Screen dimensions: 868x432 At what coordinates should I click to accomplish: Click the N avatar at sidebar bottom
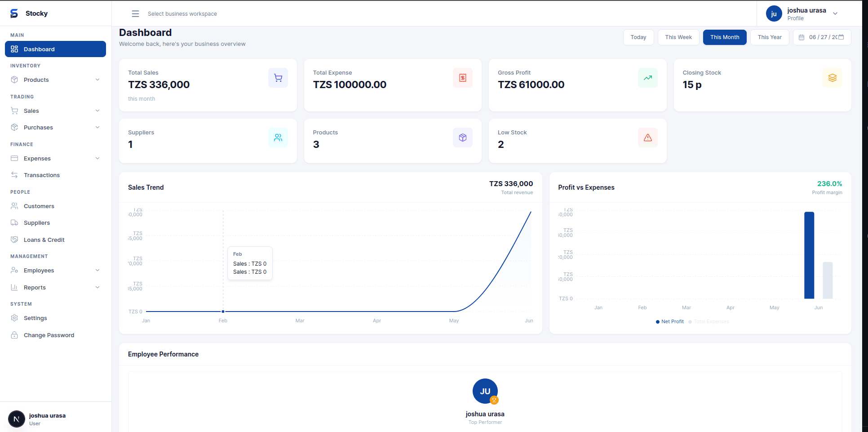point(17,419)
